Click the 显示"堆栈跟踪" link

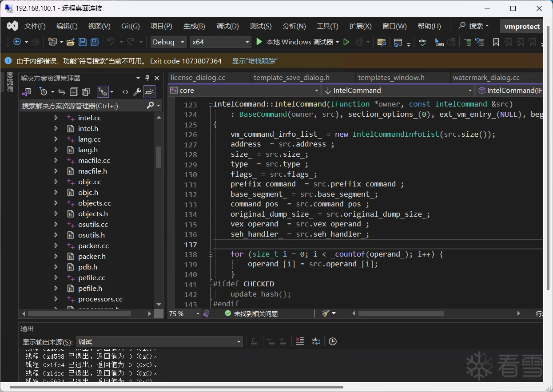click(x=255, y=61)
